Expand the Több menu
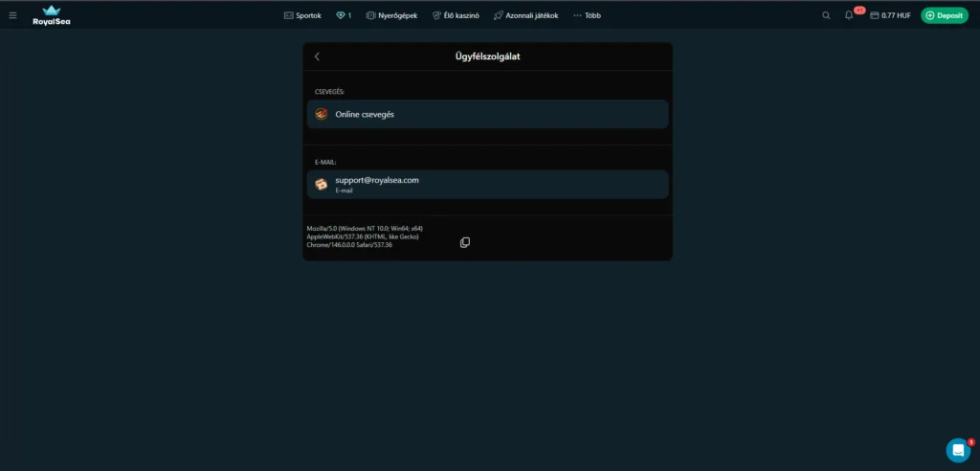This screenshot has width=980, height=471. pos(587,15)
